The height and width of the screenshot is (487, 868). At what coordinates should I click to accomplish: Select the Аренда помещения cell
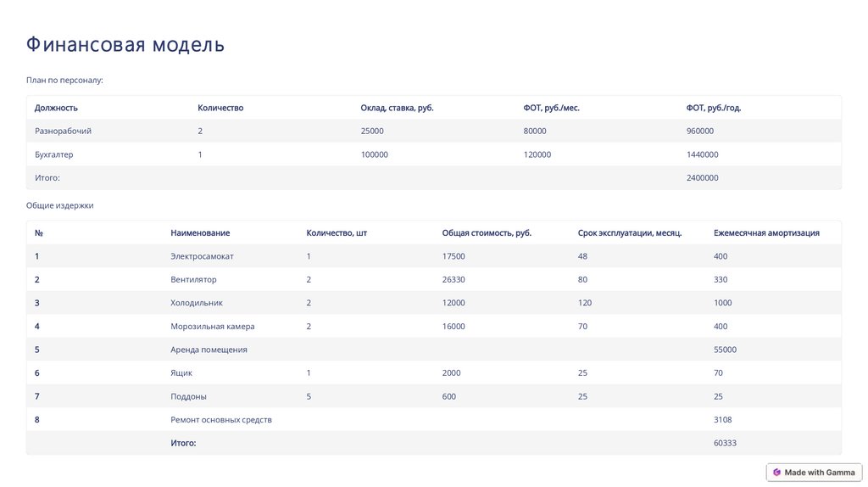209,350
